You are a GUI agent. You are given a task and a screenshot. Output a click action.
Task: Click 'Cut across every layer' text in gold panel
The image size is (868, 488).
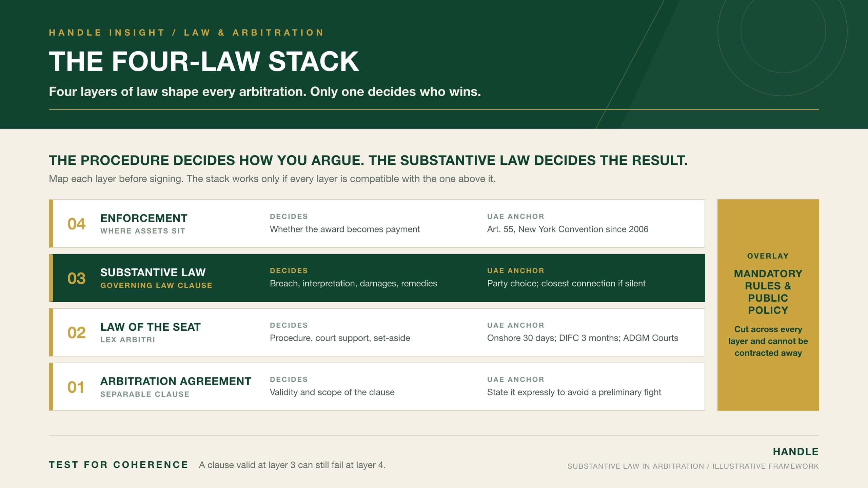[768, 341]
